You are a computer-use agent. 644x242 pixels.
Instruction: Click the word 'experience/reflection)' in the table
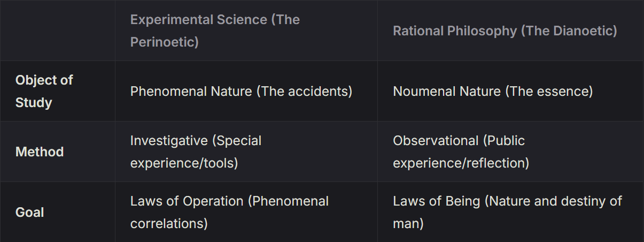coord(461,163)
